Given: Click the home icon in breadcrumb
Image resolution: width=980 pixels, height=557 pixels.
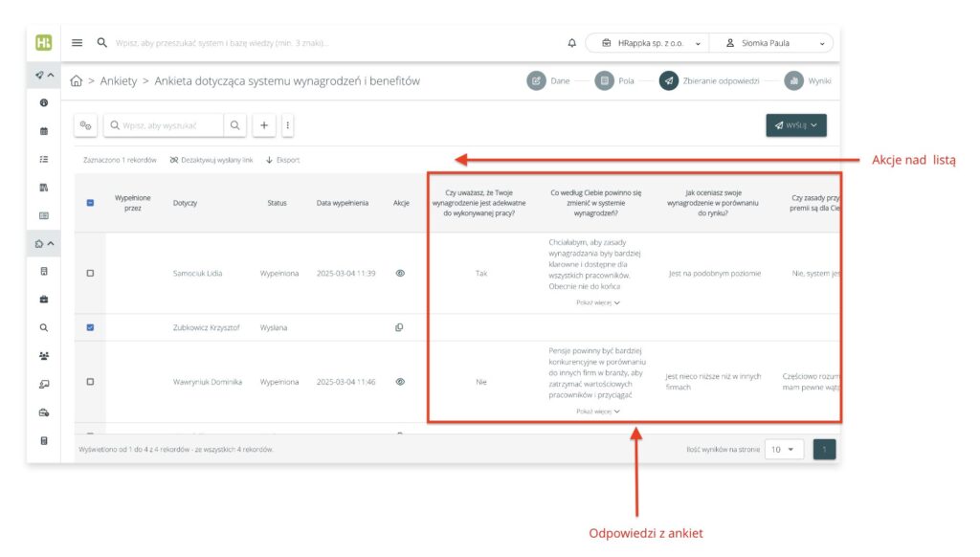Looking at the screenshot, I should (77, 81).
